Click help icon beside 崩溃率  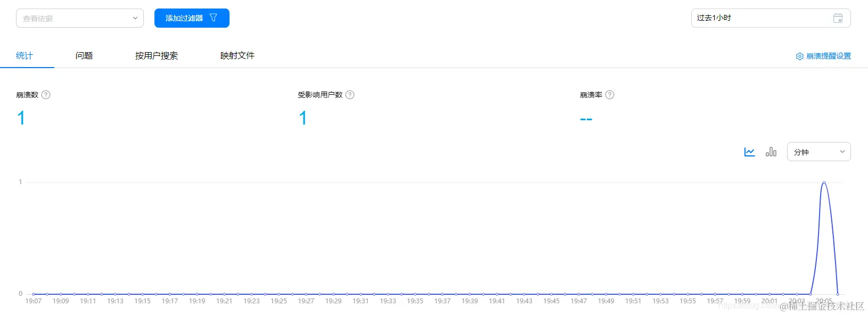pyautogui.click(x=610, y=95)
